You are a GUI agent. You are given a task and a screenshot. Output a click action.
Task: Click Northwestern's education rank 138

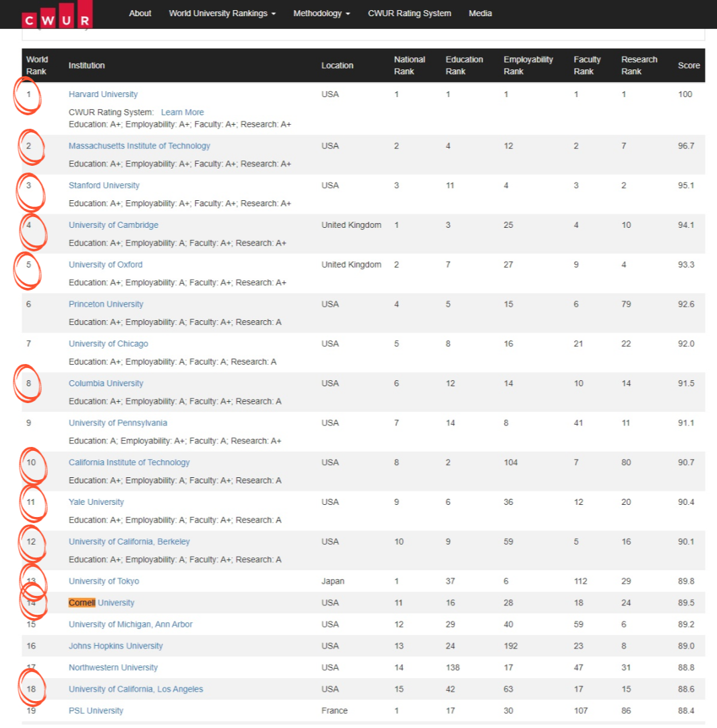452,667
